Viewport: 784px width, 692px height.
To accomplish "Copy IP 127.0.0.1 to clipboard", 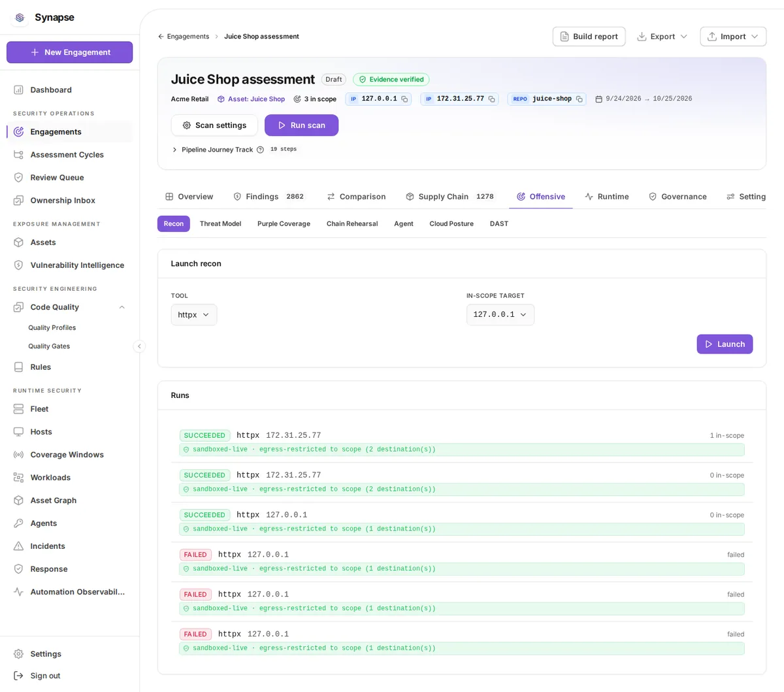I will click(x=404, y=99).
